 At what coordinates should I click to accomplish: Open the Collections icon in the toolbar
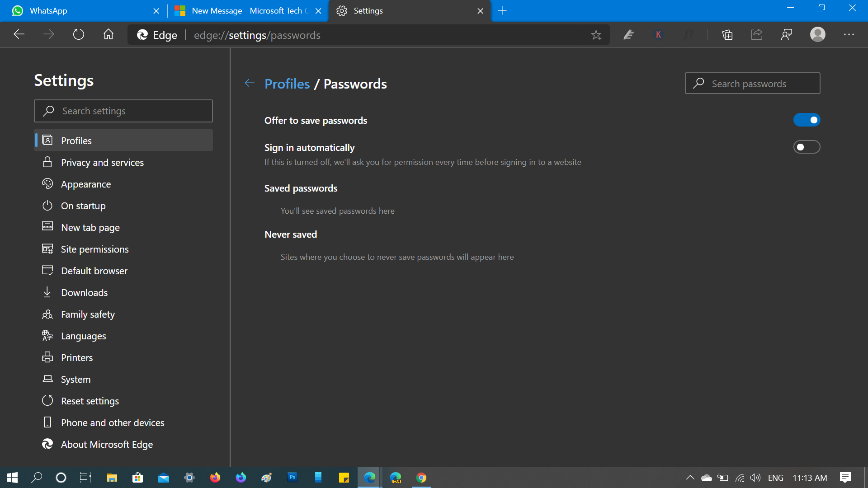(x=727, y=34)
